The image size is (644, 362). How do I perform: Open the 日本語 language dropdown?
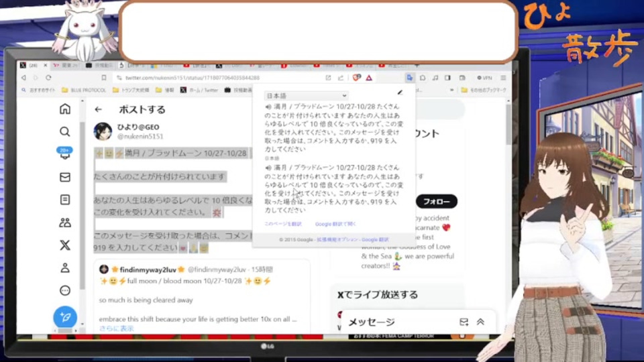tap(307, 96)
